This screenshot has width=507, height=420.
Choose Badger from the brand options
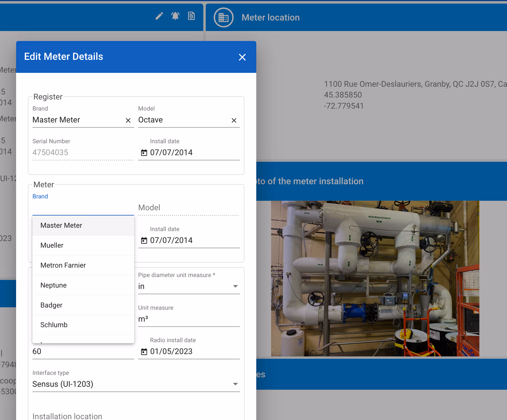[x=52, y=305]
